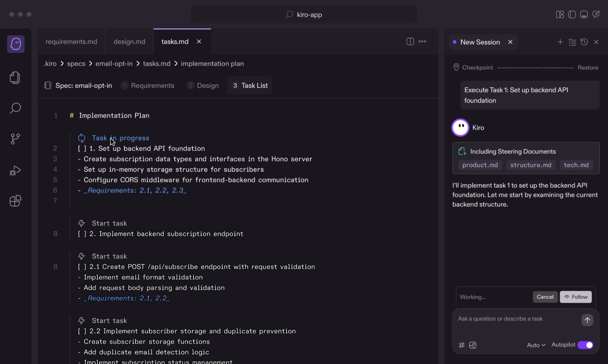Screen dimensions: 608x364
Task: Click Start task for task 2.2
Action: 109,321
